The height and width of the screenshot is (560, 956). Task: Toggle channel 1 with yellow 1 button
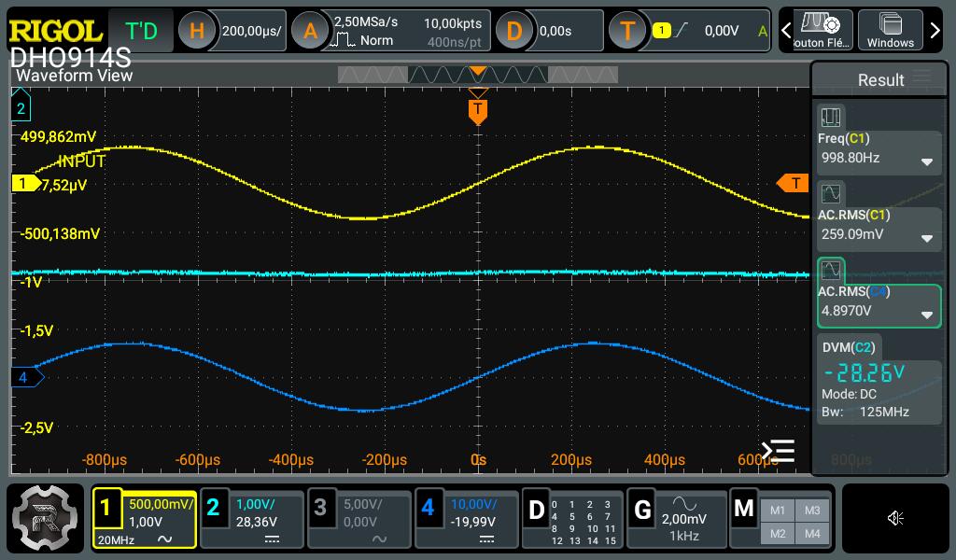pyautogui.click(x=105, y=508)
